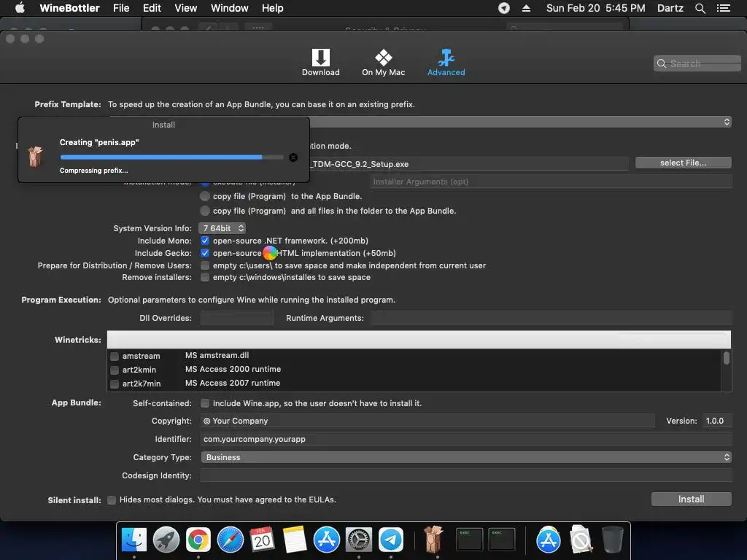The image size is (747, 560).
Task: Open the Category Type Business dropdown
Action: click(466, 457)
